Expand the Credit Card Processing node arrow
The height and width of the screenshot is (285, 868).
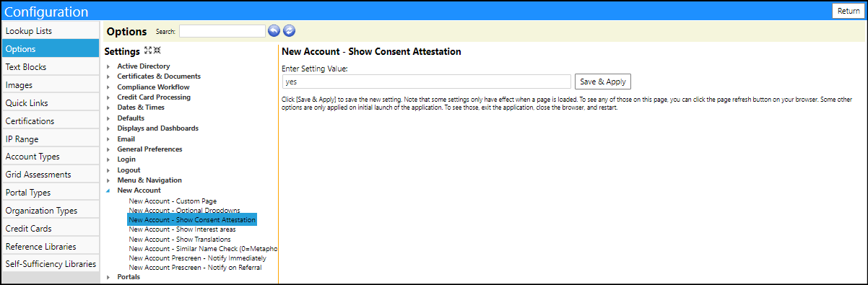(x=108, y=97)
